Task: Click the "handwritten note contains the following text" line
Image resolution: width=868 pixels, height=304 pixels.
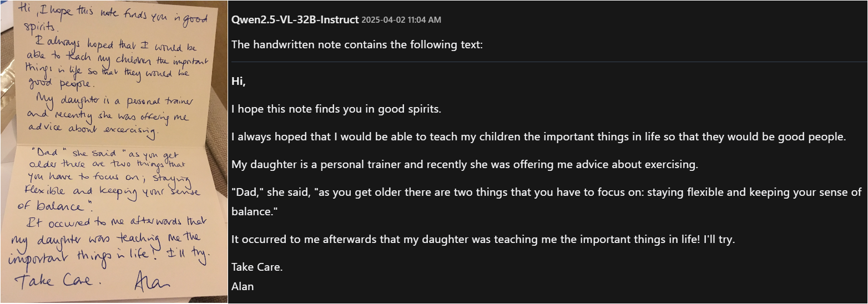Action: (357, 44)
